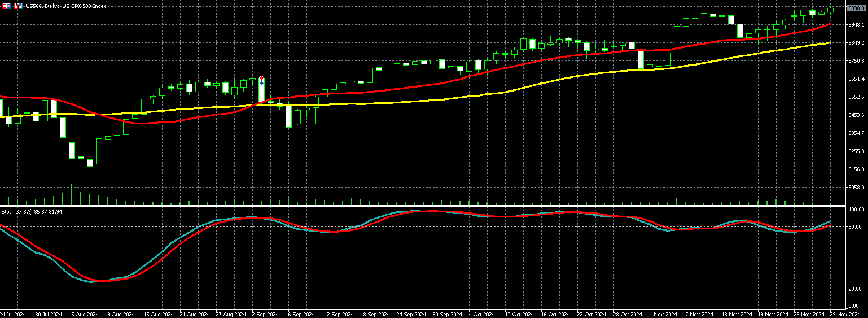Select the 100.00 level on the stochastic scale

[x=857, y=209]
